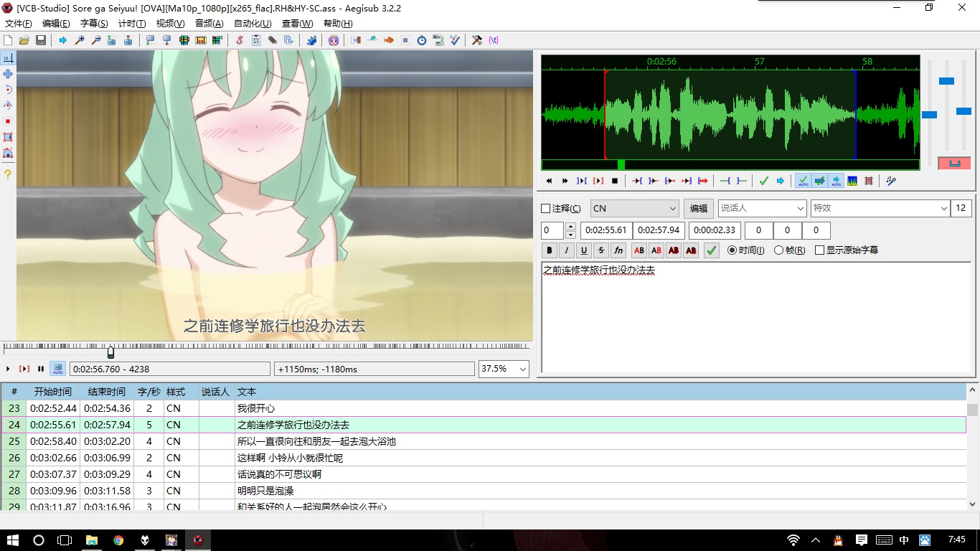Jump video to time arrow icon
Viewport: 980px width, 551px height.
coord(63,40)
